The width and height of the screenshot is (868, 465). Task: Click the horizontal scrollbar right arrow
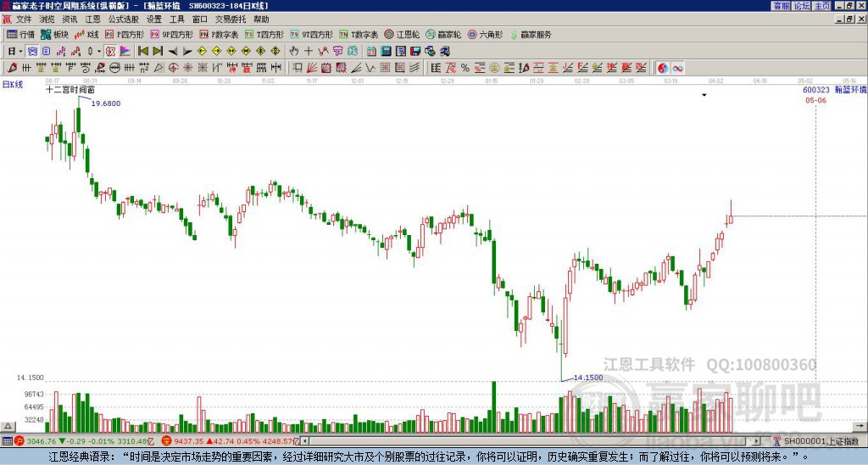pos(756,441)
